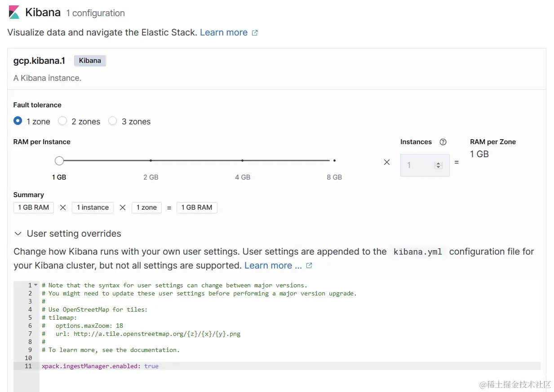This screenshot has width=554, height=392.
Task: Click '# Use OpenStreetMap for tiles:' line
Action: coord(95,309)
